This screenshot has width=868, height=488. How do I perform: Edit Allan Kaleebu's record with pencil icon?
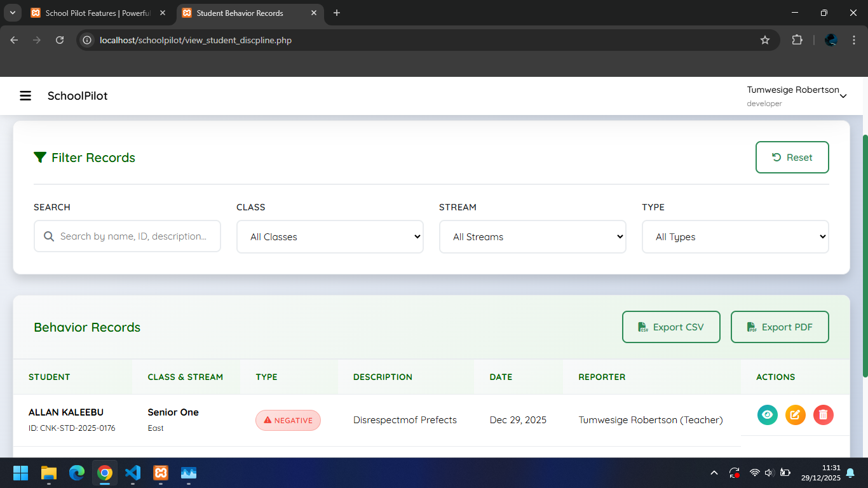[x=796, y=415]
